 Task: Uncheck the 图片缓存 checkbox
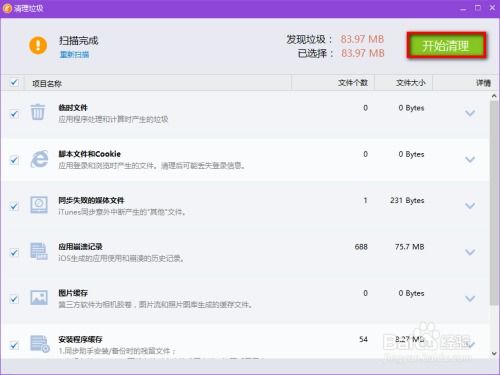point(14,299)
